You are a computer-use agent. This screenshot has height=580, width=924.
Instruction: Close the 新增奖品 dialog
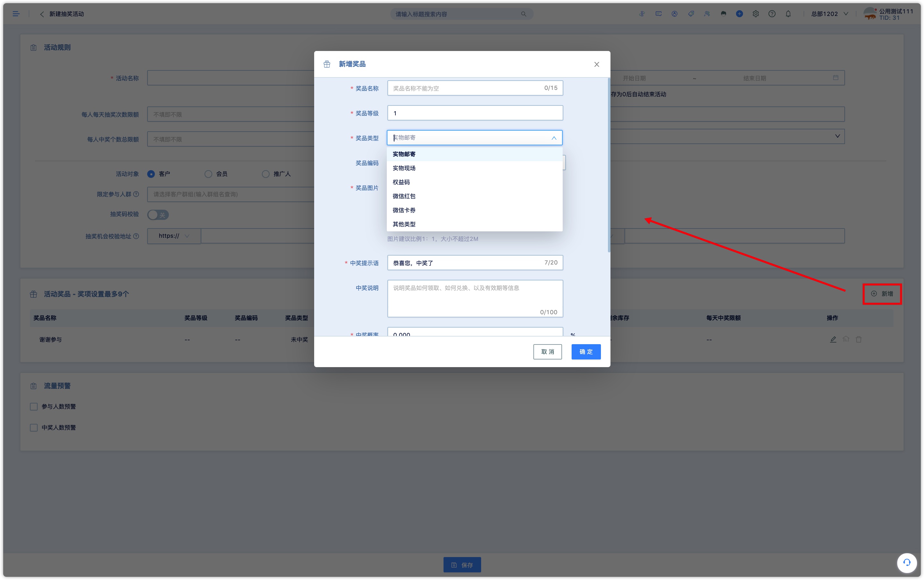(596, 64)
